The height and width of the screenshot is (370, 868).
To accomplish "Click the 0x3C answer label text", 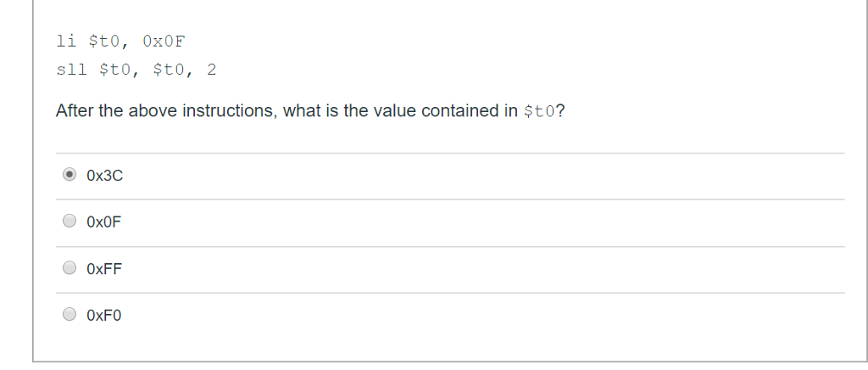I will coord(104,176).
